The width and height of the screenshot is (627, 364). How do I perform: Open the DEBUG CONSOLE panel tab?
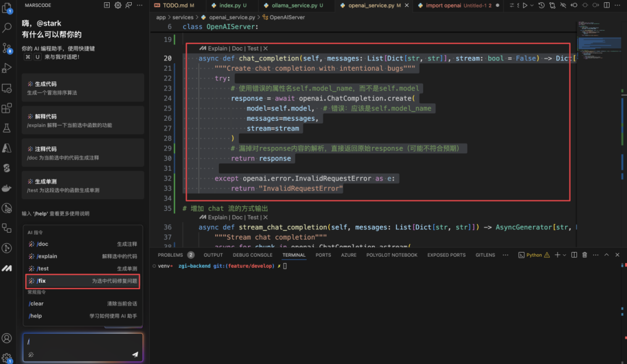tap(253, 255)
